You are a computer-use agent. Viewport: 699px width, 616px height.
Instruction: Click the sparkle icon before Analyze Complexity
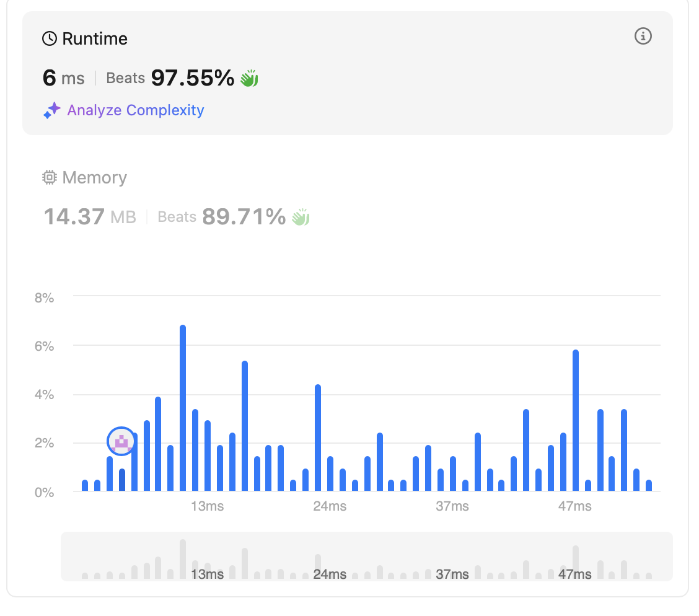(x=51, y=111)
